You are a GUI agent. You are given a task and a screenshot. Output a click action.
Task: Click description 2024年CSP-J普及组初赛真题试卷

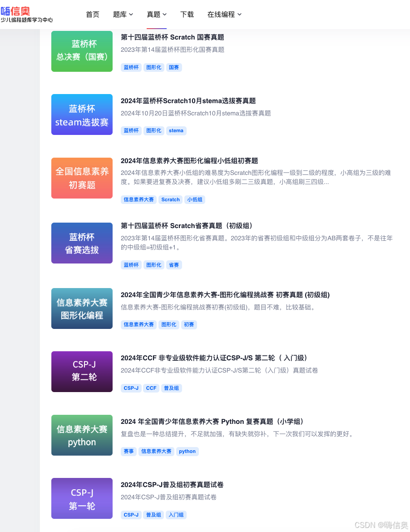pyautogui.click(x=168, y=497)
